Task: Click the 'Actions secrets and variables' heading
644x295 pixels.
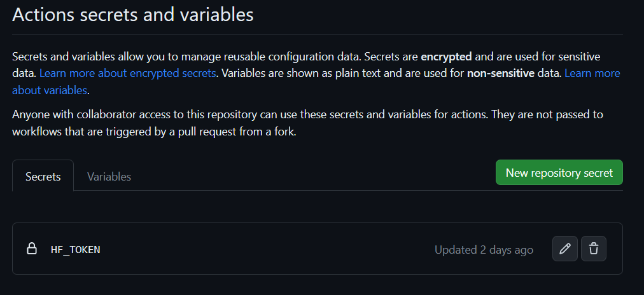Action: (x=132, y=15)
